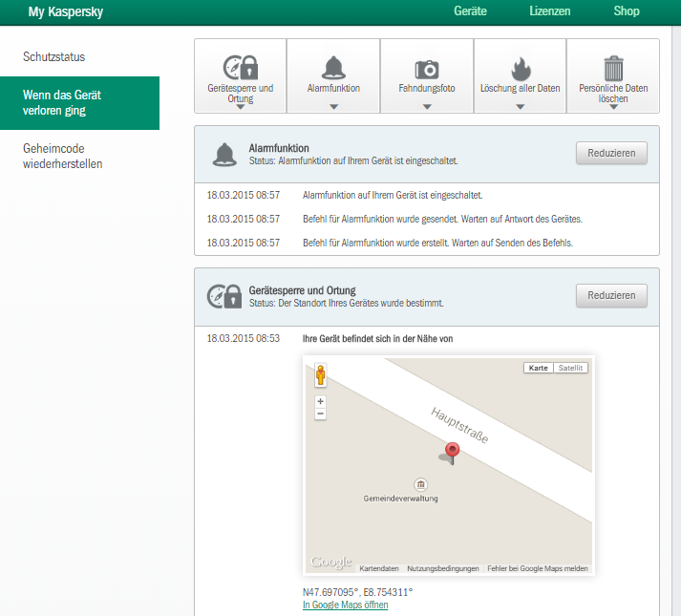Click Reduzieren in Gerätesperre und Ortung panel

[611, 295]
